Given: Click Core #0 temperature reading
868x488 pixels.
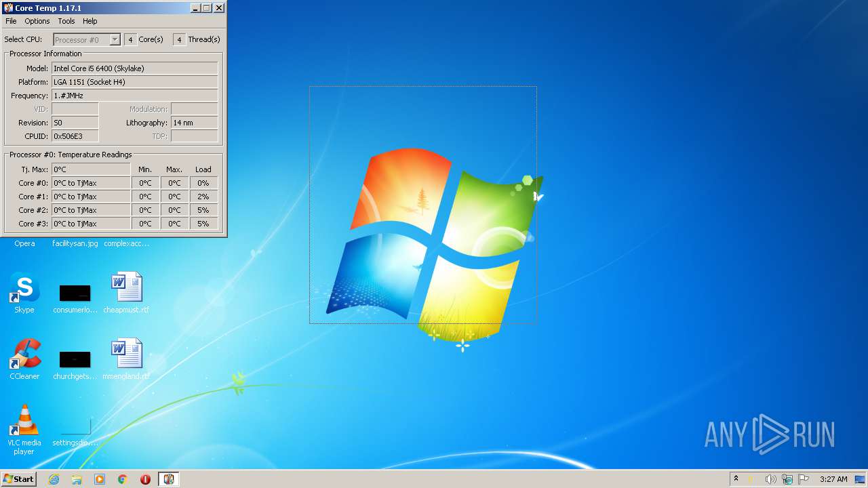Looking at the screenshot, I should (x=91, y=183).
